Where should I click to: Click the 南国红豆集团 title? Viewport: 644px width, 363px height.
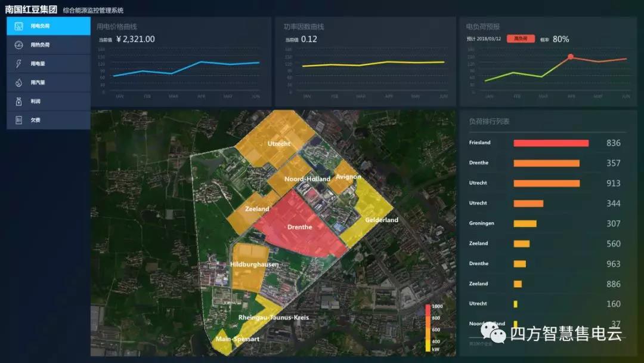tap(31, 10)
